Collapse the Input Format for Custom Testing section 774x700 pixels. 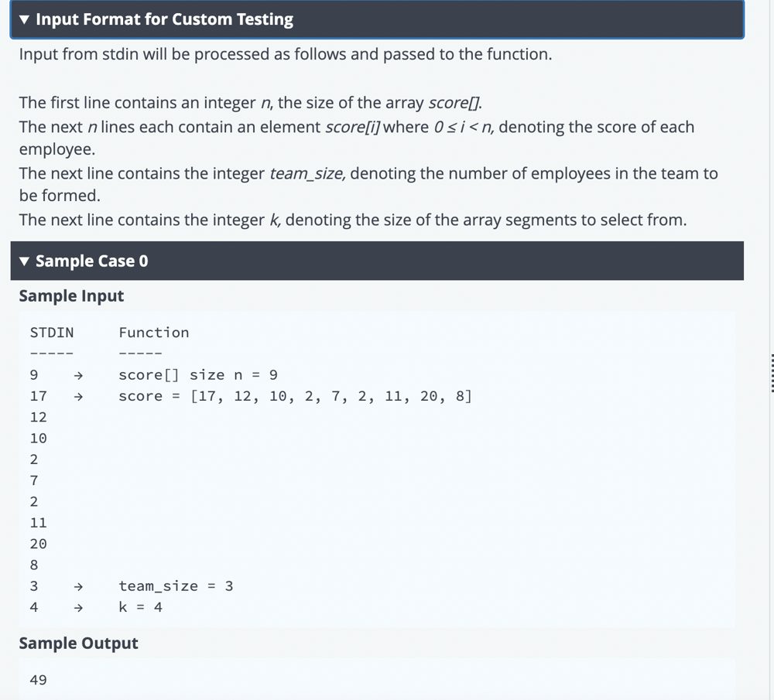(x=377, y=19)
